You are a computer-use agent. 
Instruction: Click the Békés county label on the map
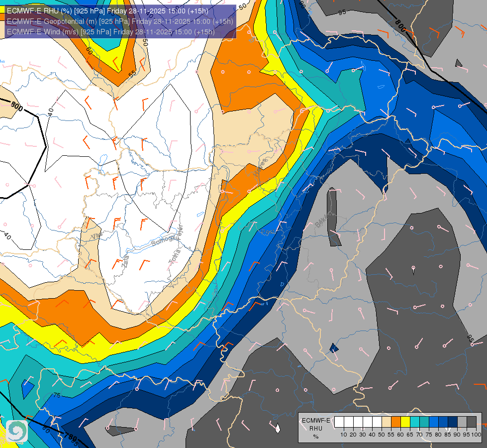point(322,221)
